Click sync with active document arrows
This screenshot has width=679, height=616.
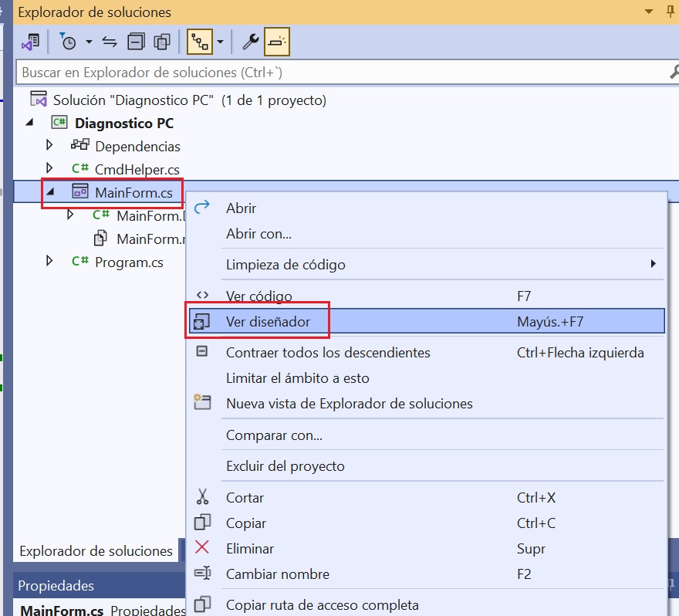[x=110, y=42]
